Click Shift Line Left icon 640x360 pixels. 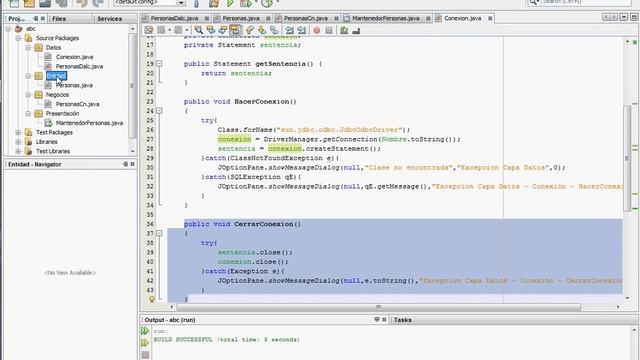pyautogui.click(x=289, y=30)
